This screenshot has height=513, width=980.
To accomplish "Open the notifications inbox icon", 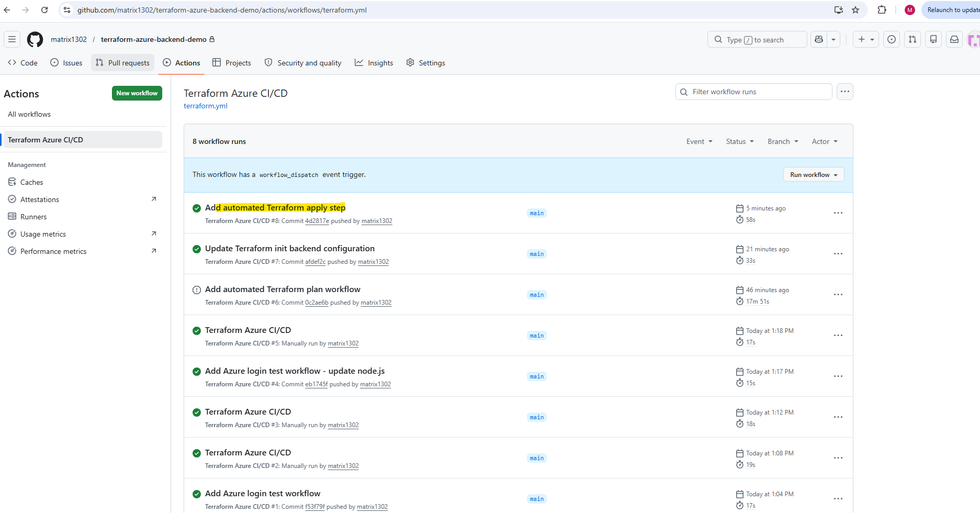I will click(954, 39).
